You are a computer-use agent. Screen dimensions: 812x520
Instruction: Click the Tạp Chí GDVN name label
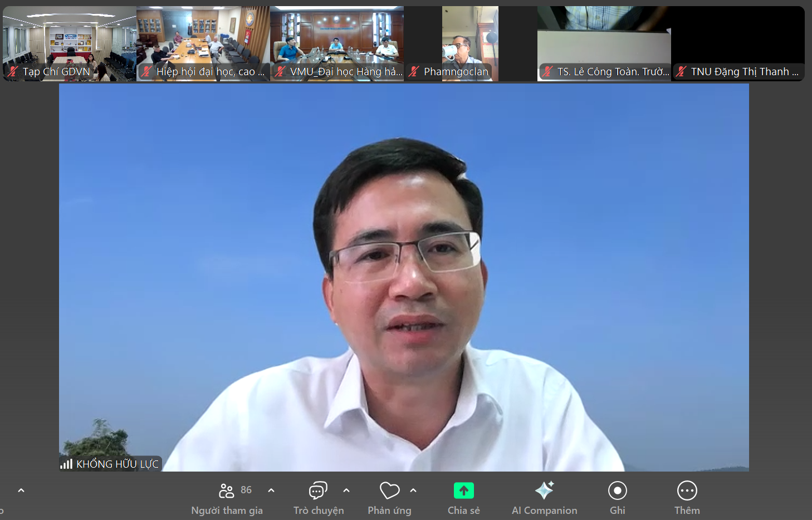point(56,71)
